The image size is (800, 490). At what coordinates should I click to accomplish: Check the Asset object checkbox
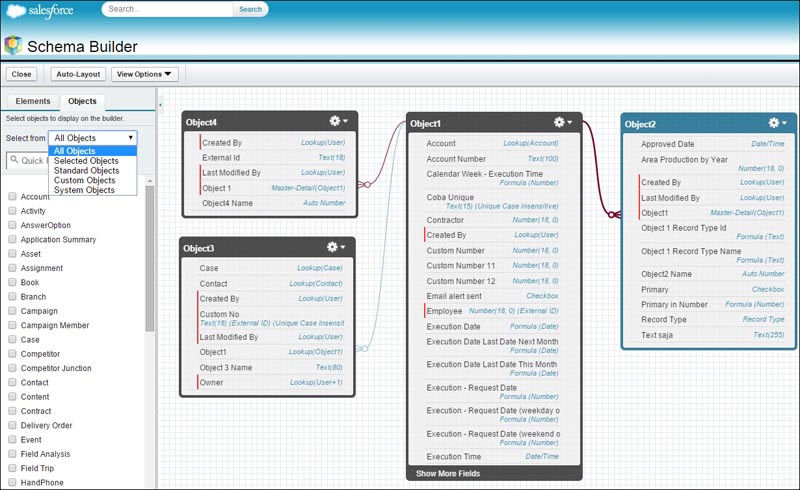coord(12,253)
